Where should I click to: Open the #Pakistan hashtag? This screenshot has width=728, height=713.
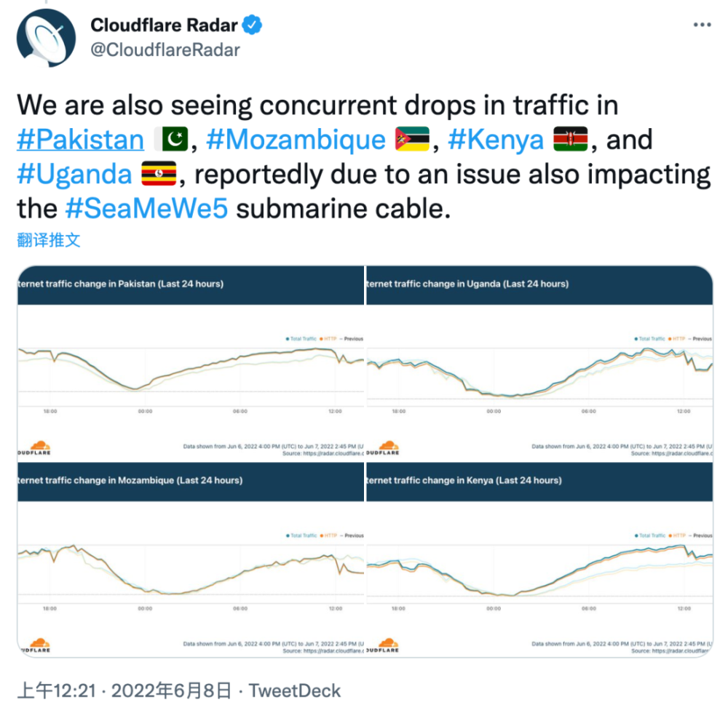pos(80,140)
